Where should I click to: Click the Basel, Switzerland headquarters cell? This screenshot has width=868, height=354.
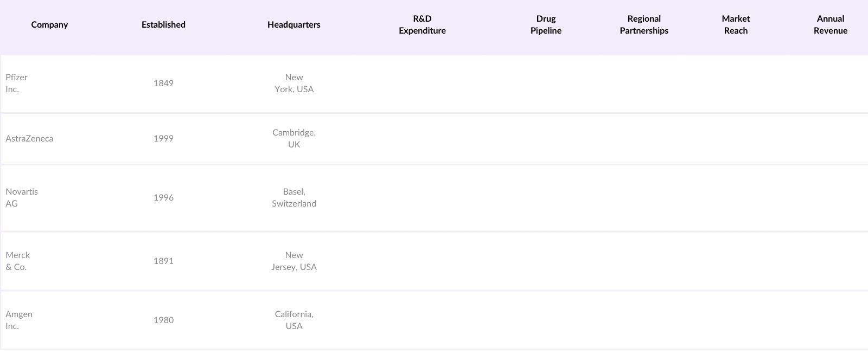click(293, 198)
